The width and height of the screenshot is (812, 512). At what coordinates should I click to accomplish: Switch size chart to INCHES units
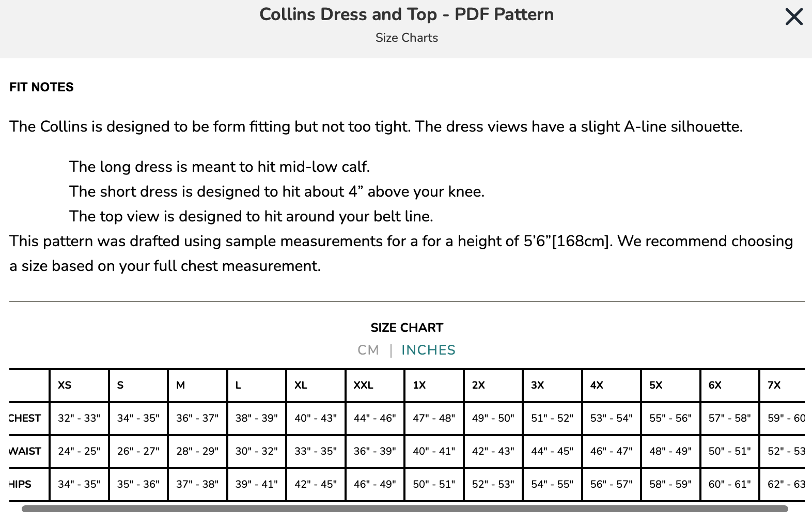[428, 350]
